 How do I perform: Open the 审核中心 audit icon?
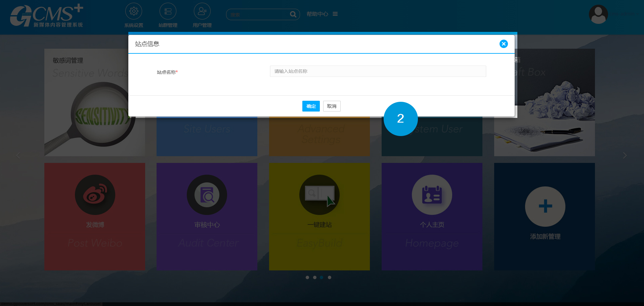click(x=207, y=195)
